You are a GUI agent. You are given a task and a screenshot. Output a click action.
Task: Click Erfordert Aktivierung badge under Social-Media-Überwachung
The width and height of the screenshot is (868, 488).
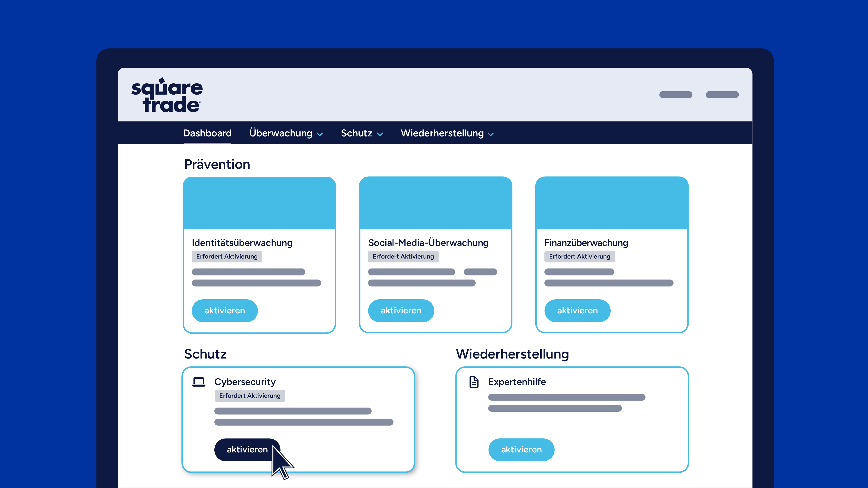tap(403, 257)
